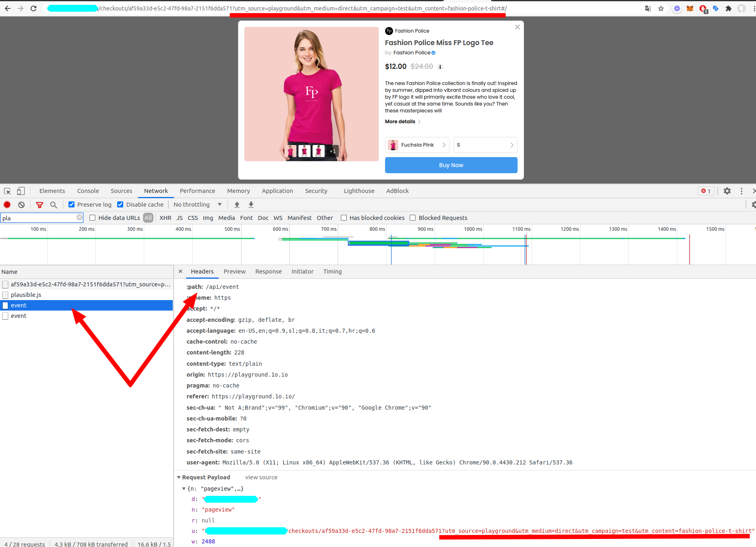
Task: Click view source link in payload
Action: point(261,477)
